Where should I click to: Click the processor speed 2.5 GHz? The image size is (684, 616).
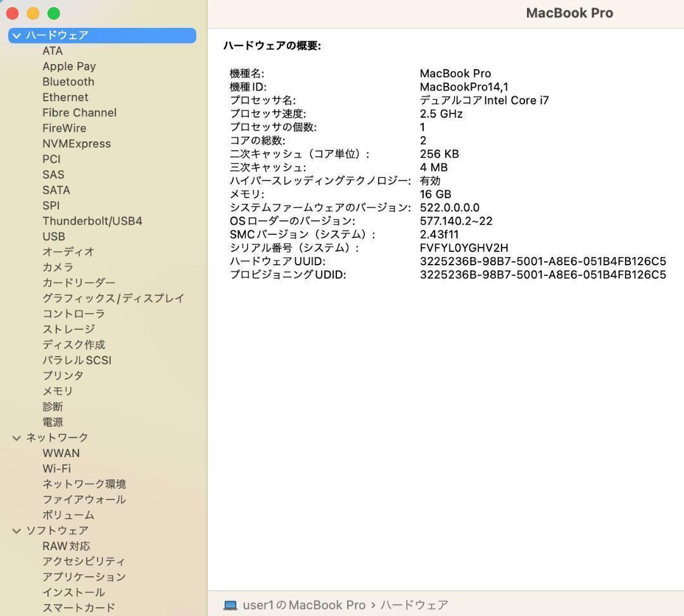[441, 114]
